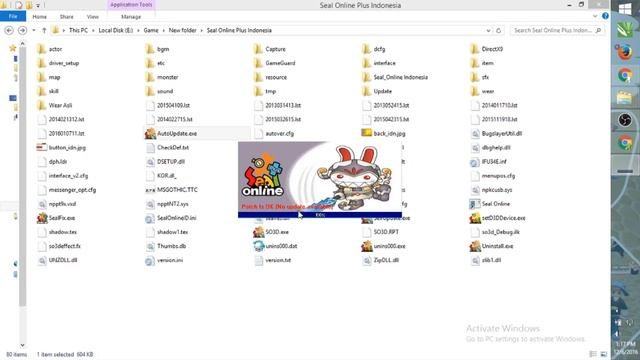The width and height of the screenshot is (640, 360).
Task: Open the Home ribbon tab
Action: pyautogui.click(x=40, y=17)
